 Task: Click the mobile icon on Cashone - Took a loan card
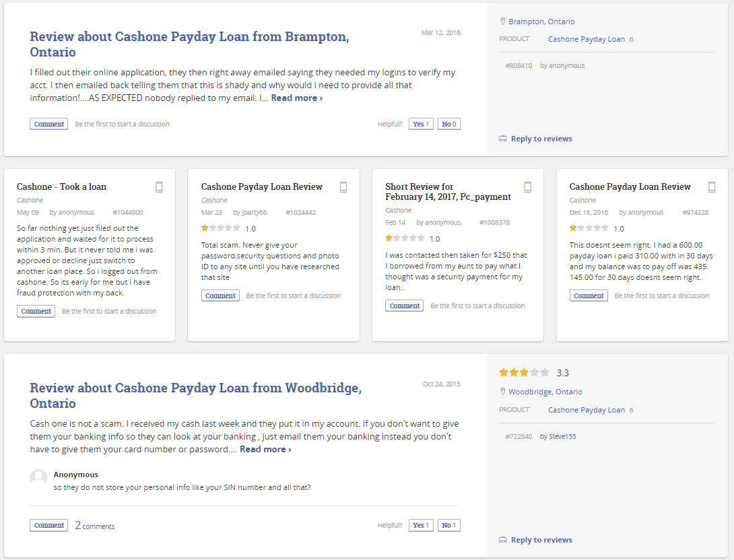[159, 187]
